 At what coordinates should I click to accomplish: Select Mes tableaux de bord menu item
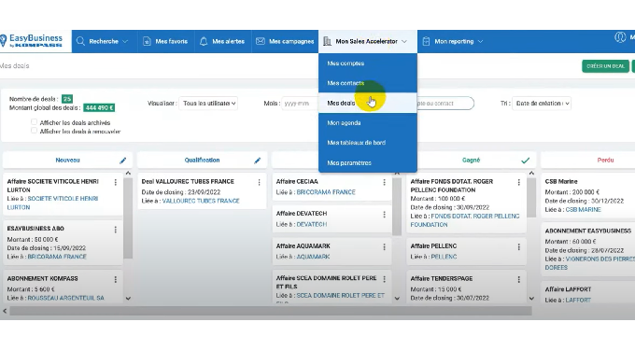coord(368,143)
